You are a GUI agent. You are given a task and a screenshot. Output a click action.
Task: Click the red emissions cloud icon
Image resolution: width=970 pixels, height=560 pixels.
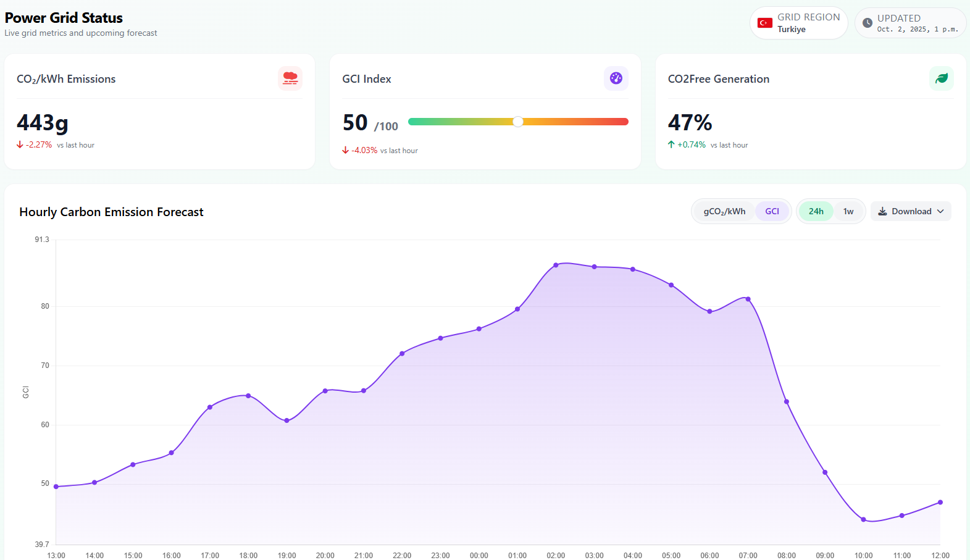pyautogui.click(x=290, y=78)
